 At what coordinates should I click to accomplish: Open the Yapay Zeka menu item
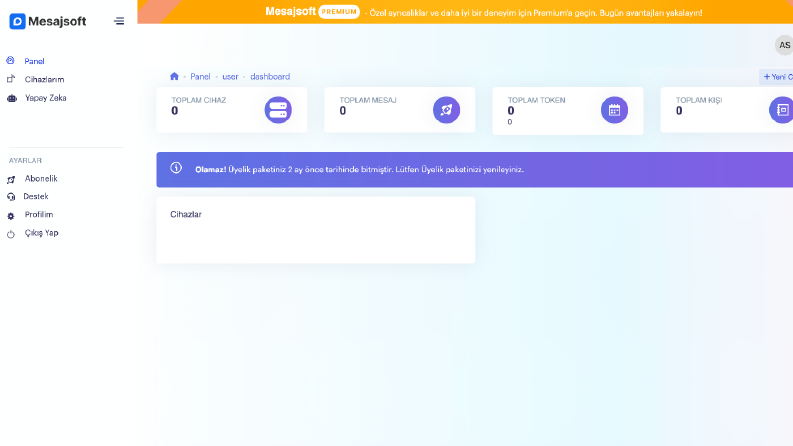click(46, 98)
